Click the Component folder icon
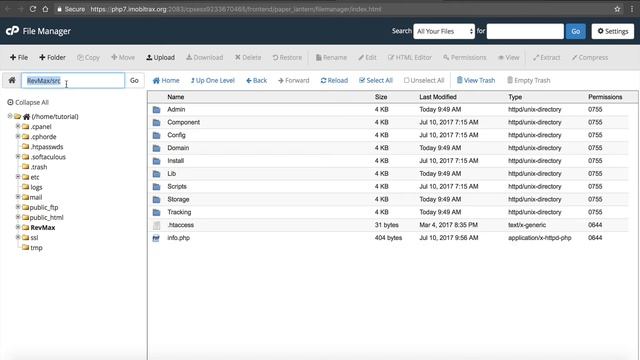 (x=156, y=122)
